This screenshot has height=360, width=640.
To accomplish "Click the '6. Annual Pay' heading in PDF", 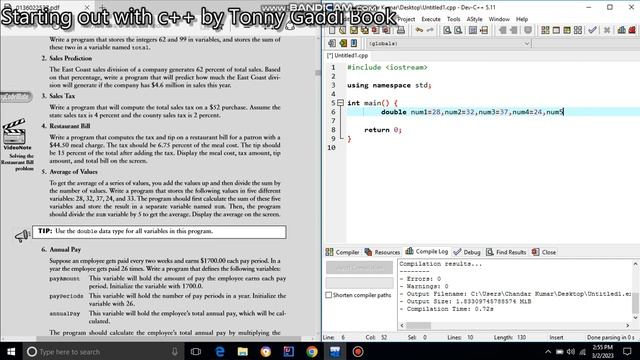I will click(61, 249).
